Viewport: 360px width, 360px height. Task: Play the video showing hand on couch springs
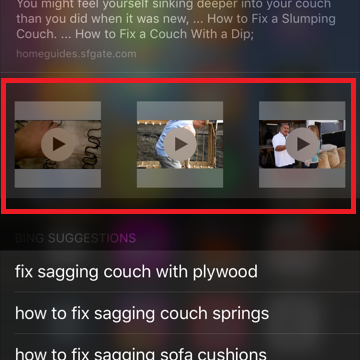click(x=58, y=144)
